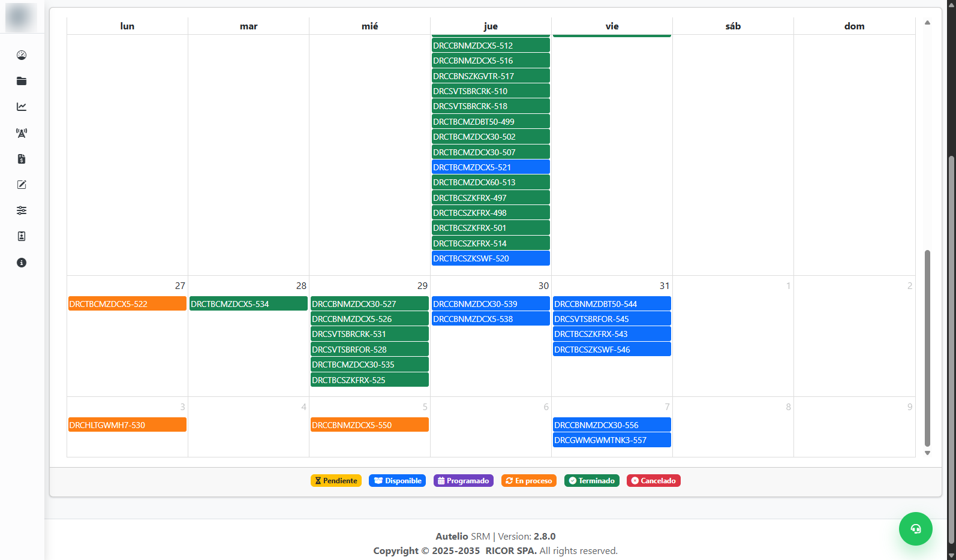Click the En proceso status badge
Screen dimensions: 956x560
pos(529,481)
